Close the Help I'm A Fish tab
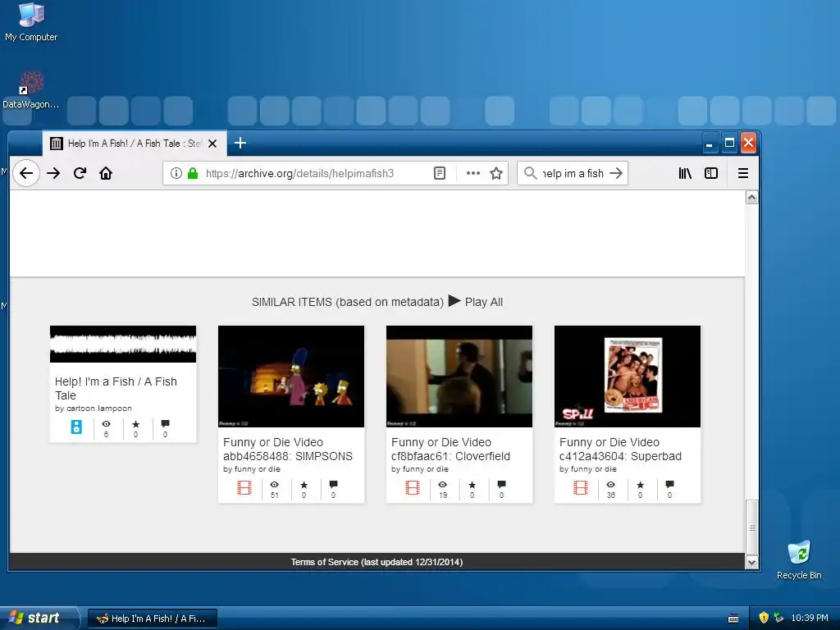The image size is (840, 630). 212,144
